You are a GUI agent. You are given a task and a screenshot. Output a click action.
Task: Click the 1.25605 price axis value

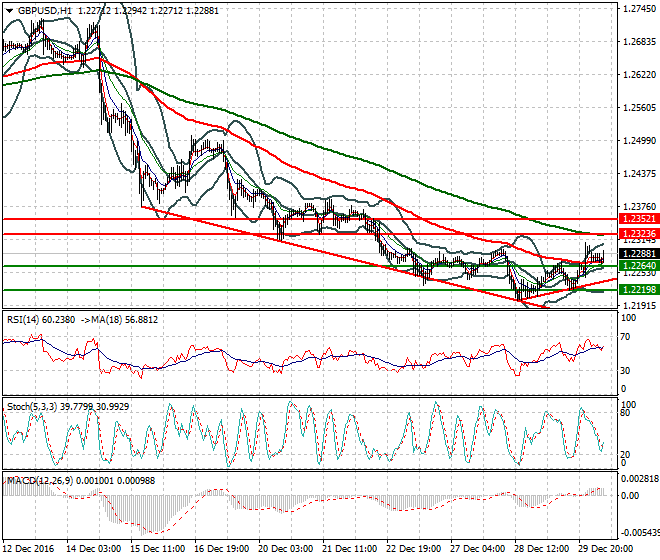coord(639,108)
